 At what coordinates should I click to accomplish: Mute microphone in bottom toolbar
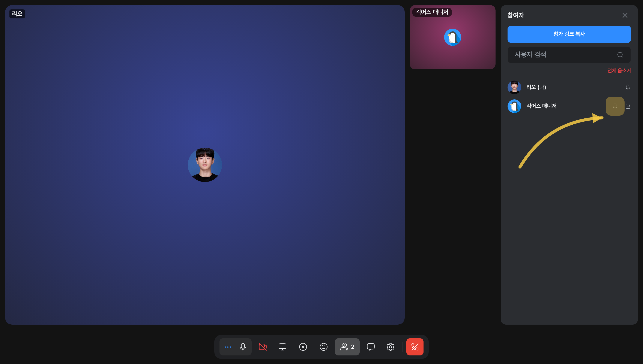pyautogui.click(x=242, y=347)
